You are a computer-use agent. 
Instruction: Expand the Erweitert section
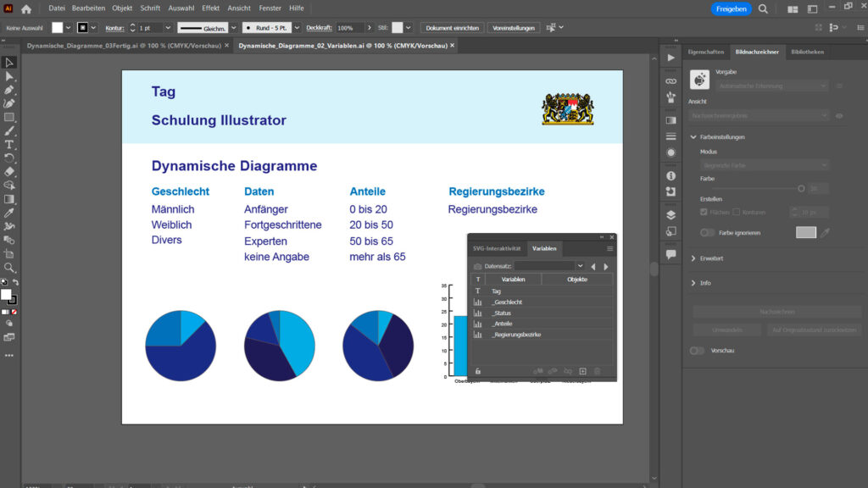point(693,258)
